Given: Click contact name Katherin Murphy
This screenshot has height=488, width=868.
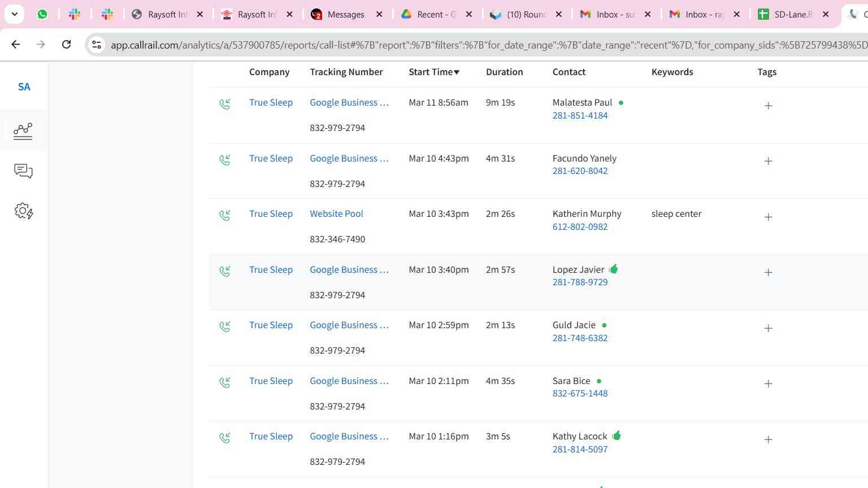Looking at the screenshot, I should pyautogui.click(x=587, y=213).
